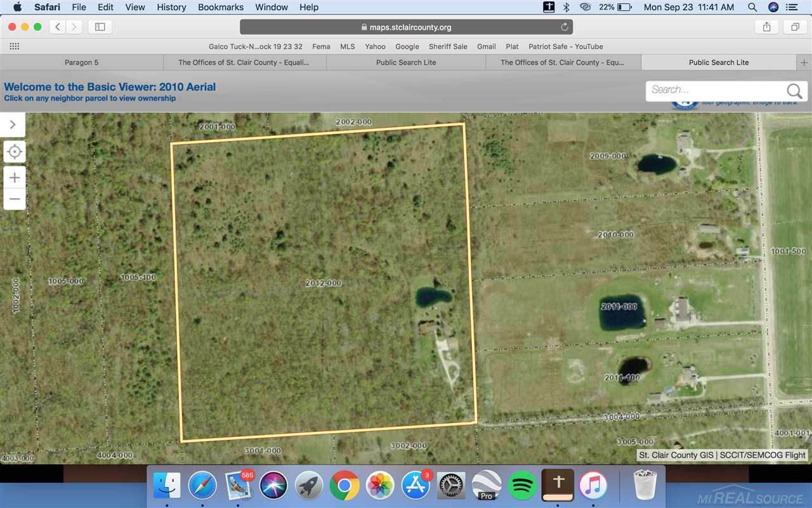The image size is (812, 508).
Task: Click neighbor parcel 2011-000
Action: pos(620,307)
